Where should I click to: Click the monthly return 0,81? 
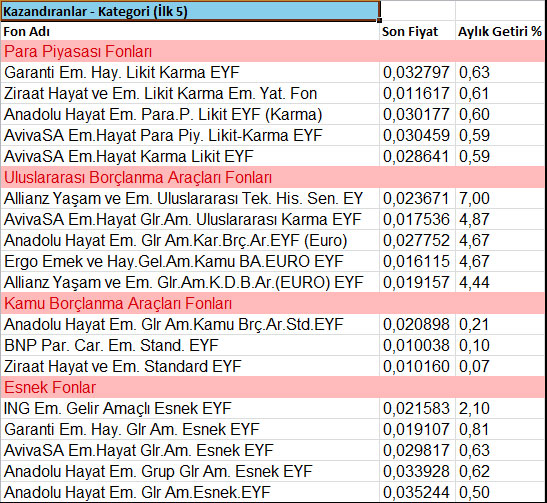[x=500, y=429]
